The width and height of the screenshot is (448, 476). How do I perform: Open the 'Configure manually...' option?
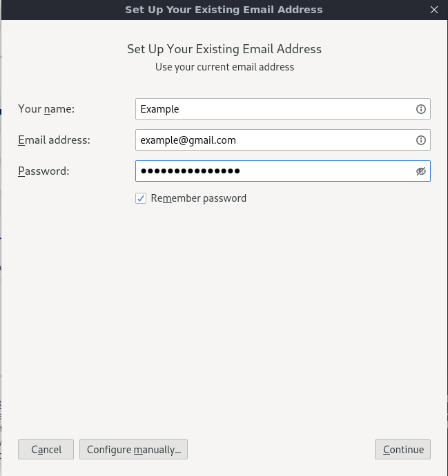pyautogui.click(x=133, y=450)
